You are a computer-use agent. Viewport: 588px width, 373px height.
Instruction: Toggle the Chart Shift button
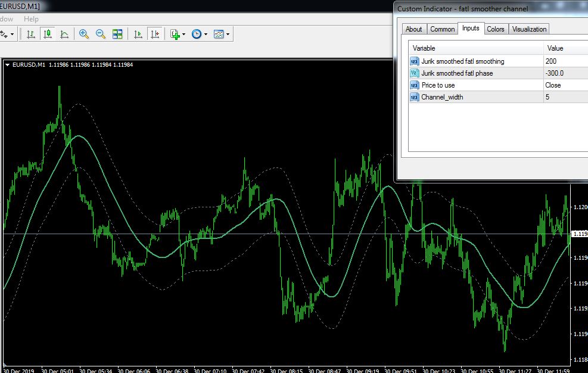155,34
